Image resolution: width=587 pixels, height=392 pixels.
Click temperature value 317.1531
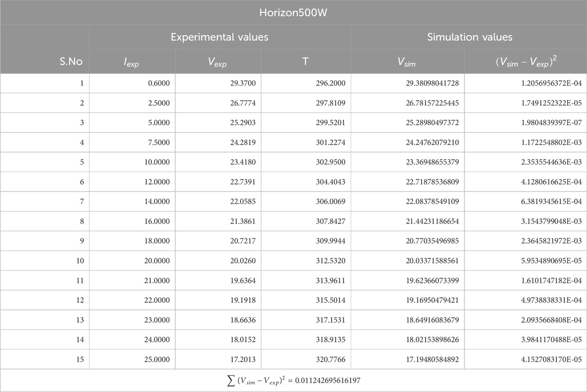point(331,320)
